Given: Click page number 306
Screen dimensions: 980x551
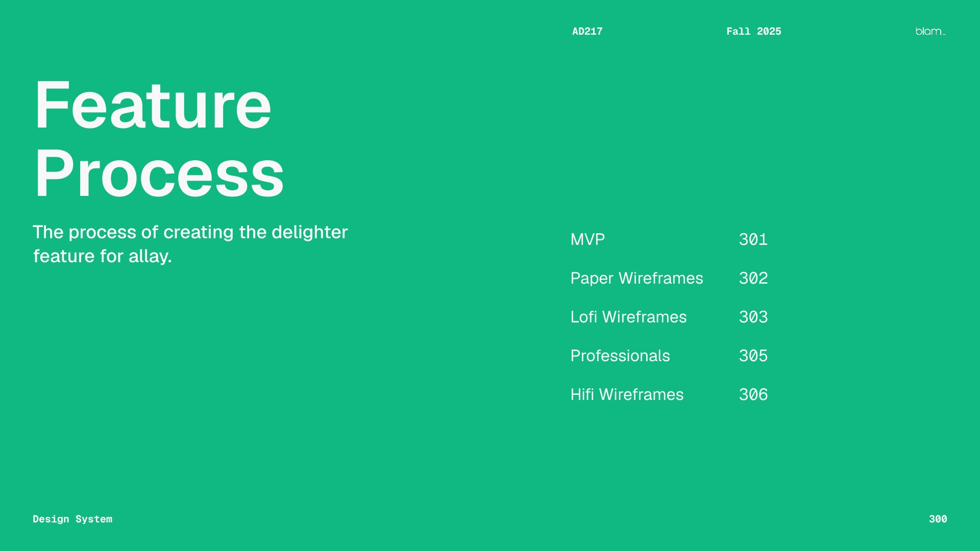Looking at the screenshot, I should tap(753, 394).
